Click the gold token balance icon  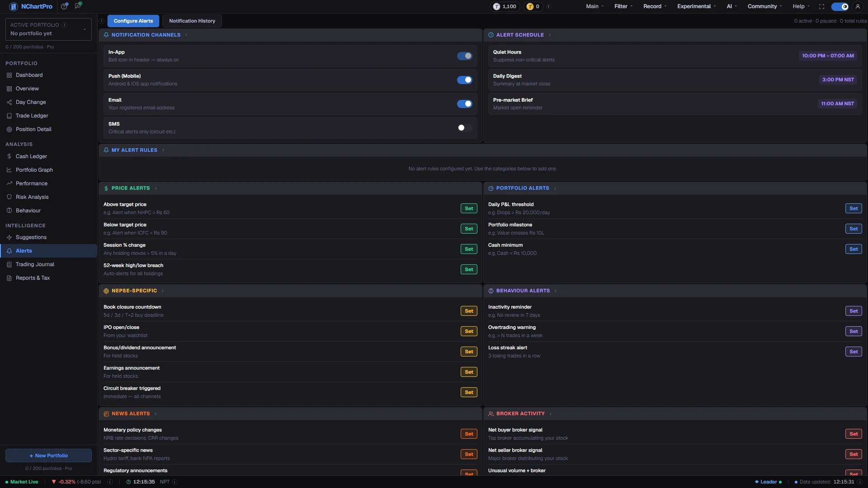coord(530,6)
